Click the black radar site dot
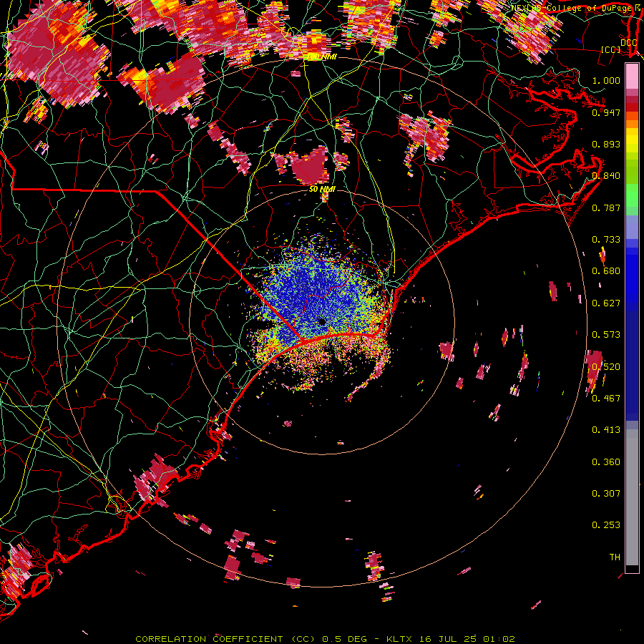644x644 pixels. tap(323, 322)
